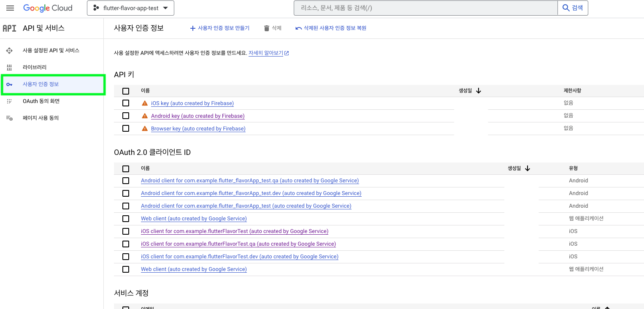
Task: Open 사용 설정된 API 및 서비스 page
Action: 51,51
